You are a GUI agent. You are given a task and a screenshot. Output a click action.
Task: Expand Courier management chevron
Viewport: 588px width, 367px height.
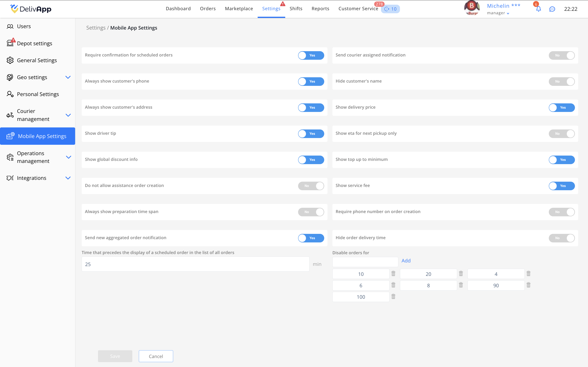click(68, 115)
